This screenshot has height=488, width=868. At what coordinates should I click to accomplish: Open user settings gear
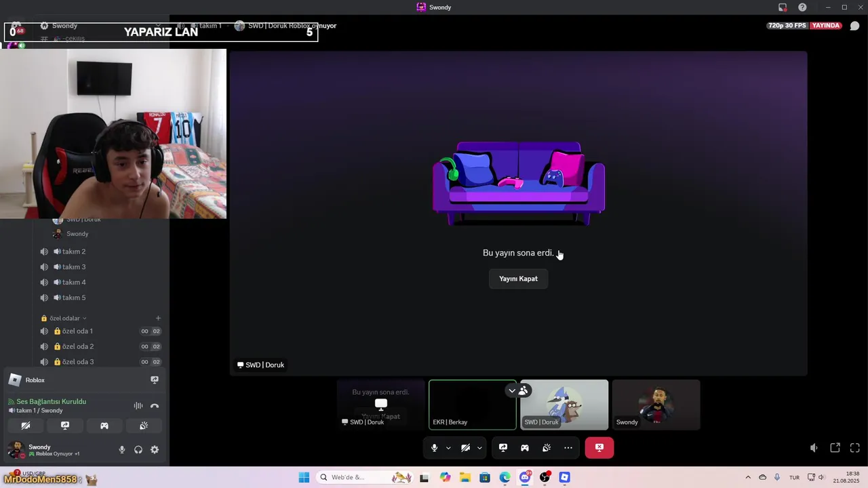(x=155, y=449)
